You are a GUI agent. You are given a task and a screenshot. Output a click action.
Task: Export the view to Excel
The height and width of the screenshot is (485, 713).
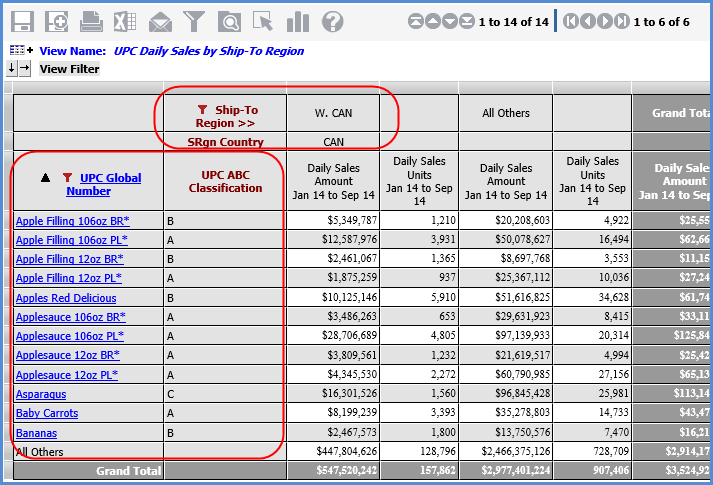(125, 21)
